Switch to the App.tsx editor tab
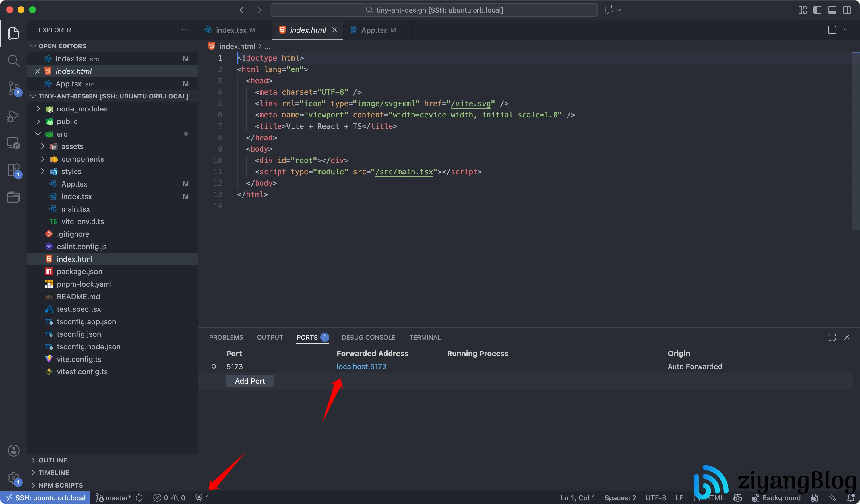Image resolution: width=860 pixels, height=504 pixels. [x=374, y=30]
